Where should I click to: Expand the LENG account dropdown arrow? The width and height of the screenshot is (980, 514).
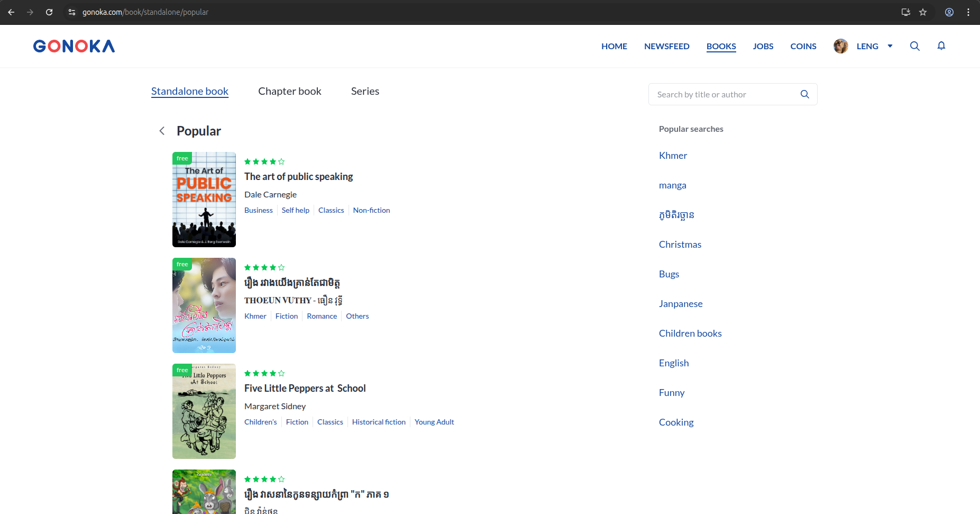890,46
